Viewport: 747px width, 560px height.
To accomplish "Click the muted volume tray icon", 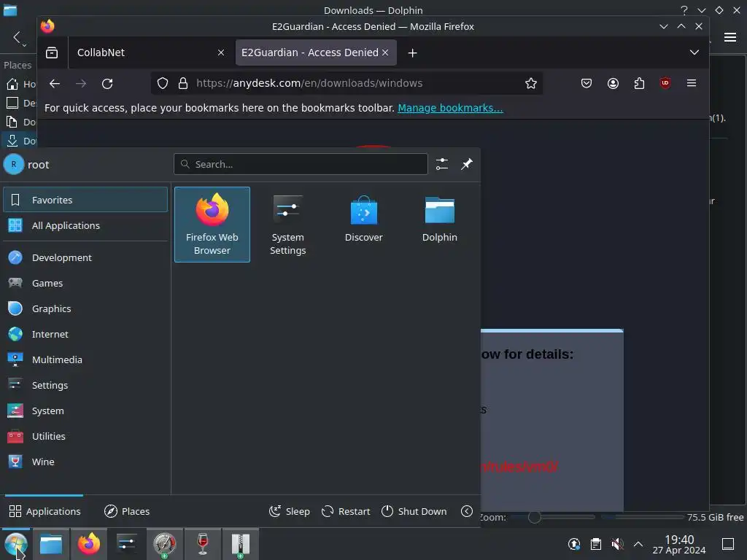I will (x=617, y=544).
